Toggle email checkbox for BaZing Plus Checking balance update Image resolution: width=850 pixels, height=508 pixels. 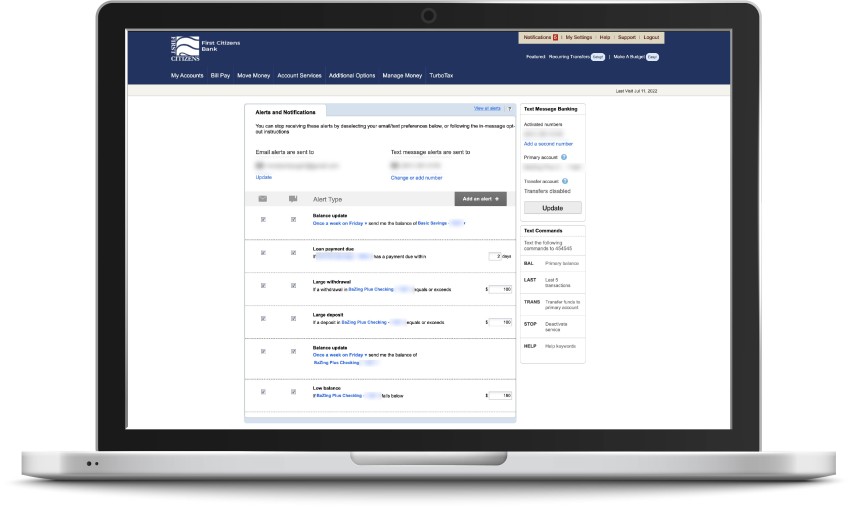[263, 351]
